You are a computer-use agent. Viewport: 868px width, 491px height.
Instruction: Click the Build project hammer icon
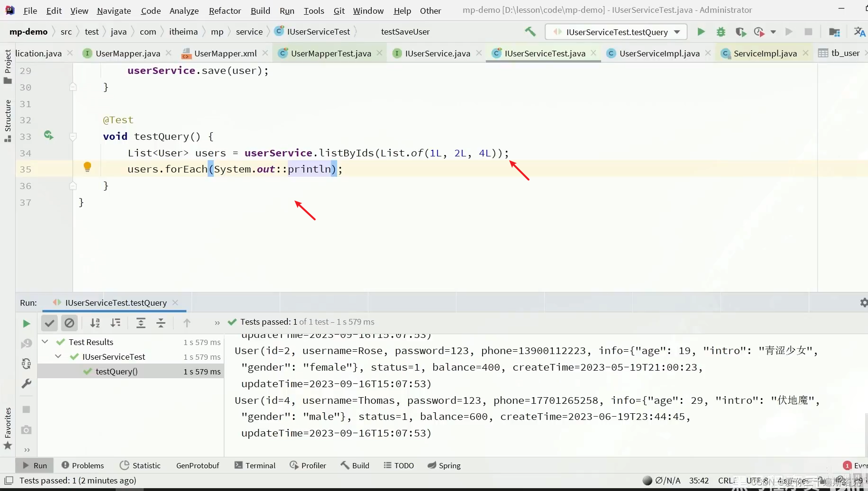(x=530, y=32)
